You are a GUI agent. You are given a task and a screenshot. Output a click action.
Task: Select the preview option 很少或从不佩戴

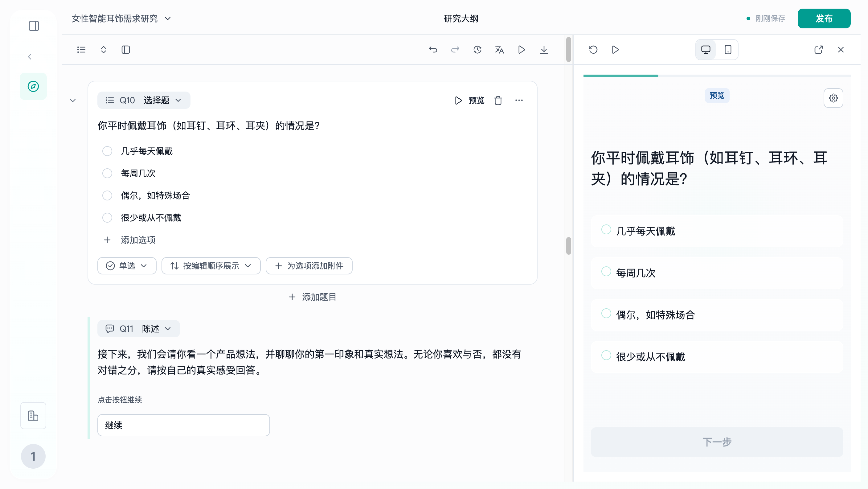[x=717, y=357]
